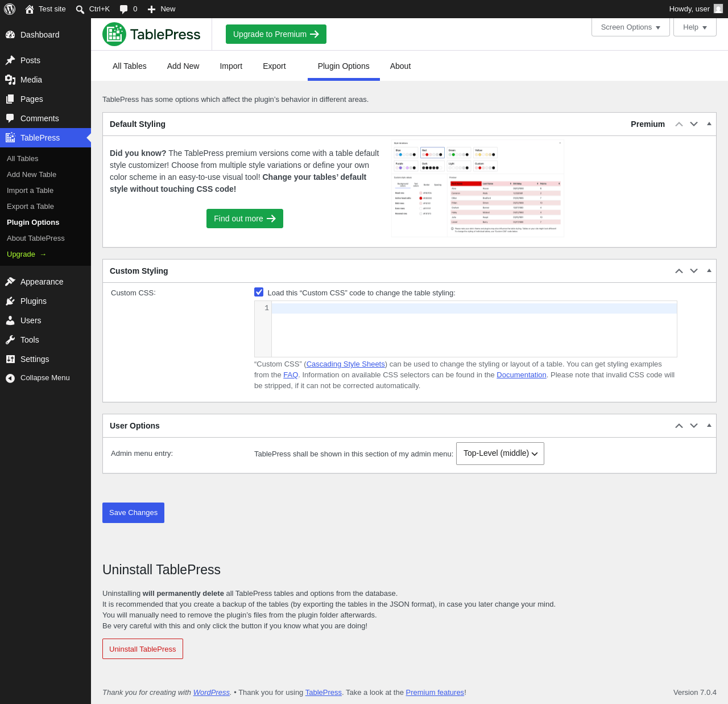Open the Premium features footer link
The height and width of the screenshot is (704, 728).
(435, 693)
